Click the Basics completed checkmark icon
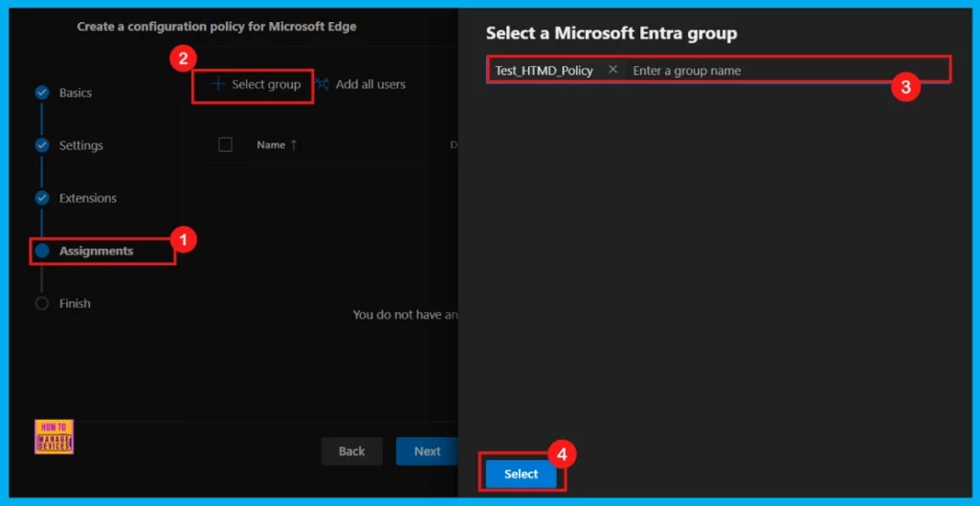The width and height of the screenshot is (980, 506). point(42,93)
